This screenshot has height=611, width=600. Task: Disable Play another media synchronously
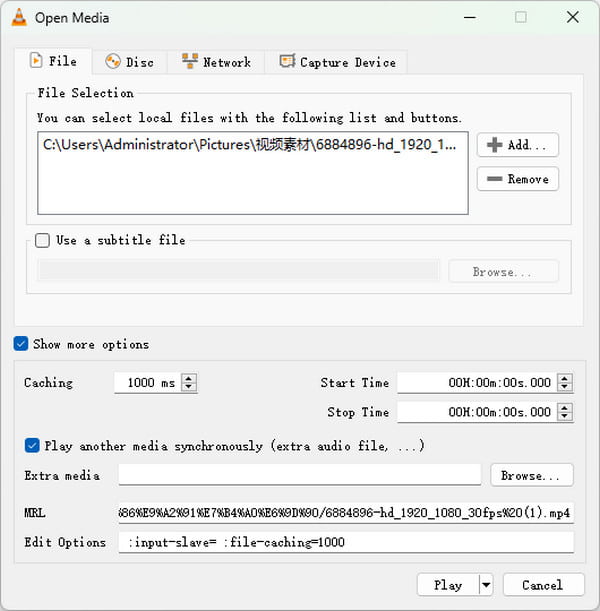click(x=32, y=445)
